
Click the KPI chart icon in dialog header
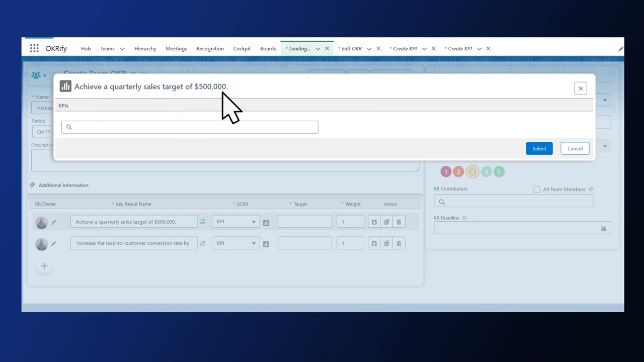[65, 86]
